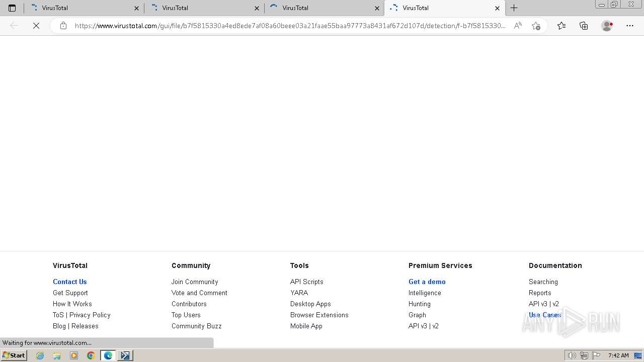The image size is (644, 362).
Task: Add this page to favorites
Action: pyautogui.click(x=536, y=26)
